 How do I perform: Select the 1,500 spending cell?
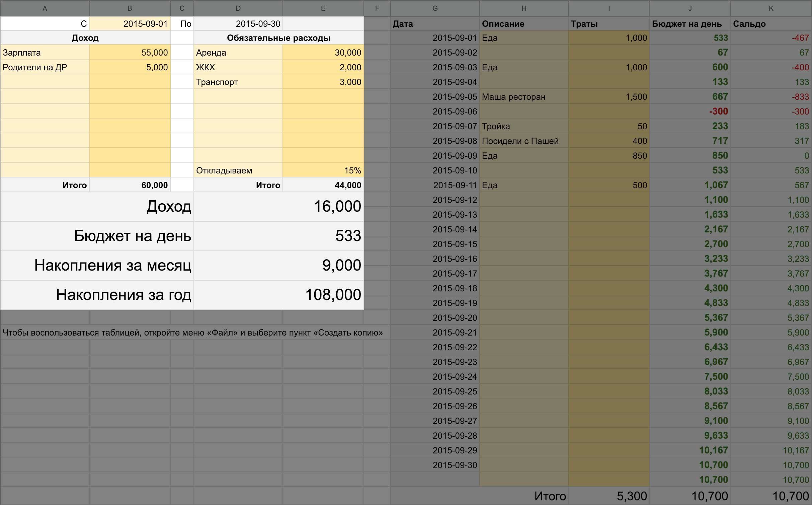609,97
